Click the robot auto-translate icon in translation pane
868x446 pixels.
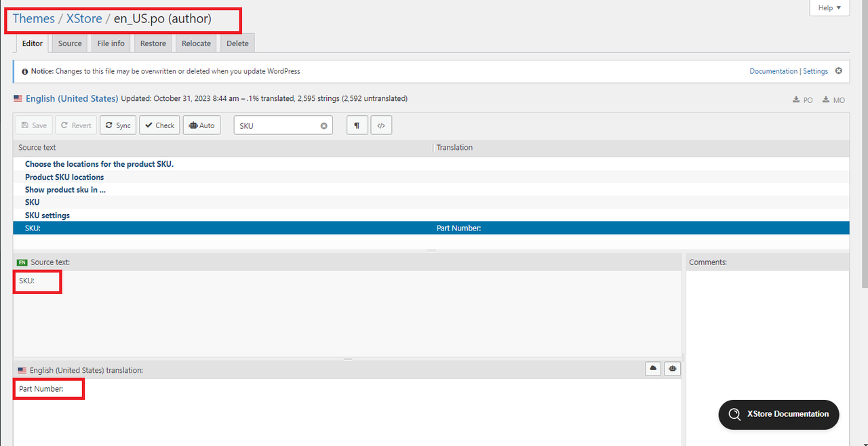pos(673,368)
